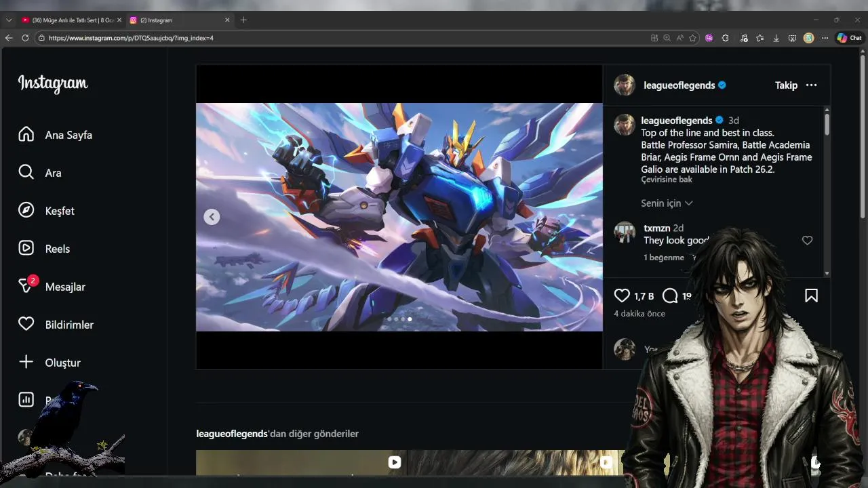
Task: Click the browser back arrow
Action: [x=9, y=38]
